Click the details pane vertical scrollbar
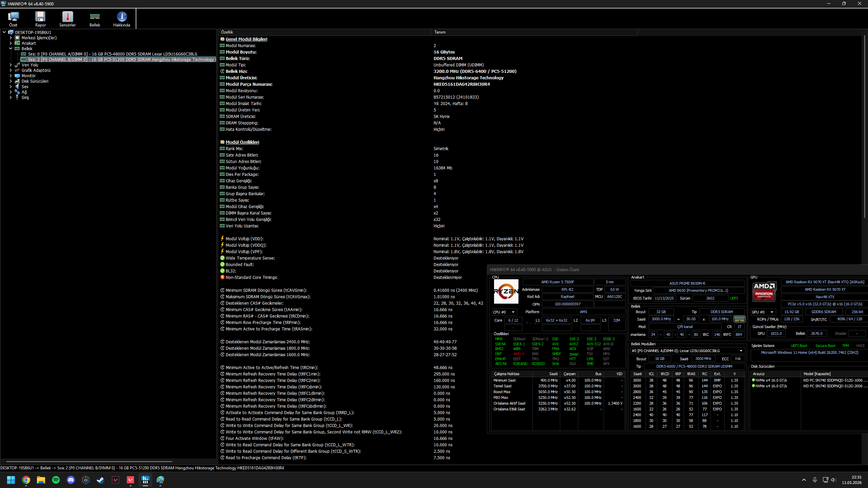 pyautogui.click(x=865, y=127)
